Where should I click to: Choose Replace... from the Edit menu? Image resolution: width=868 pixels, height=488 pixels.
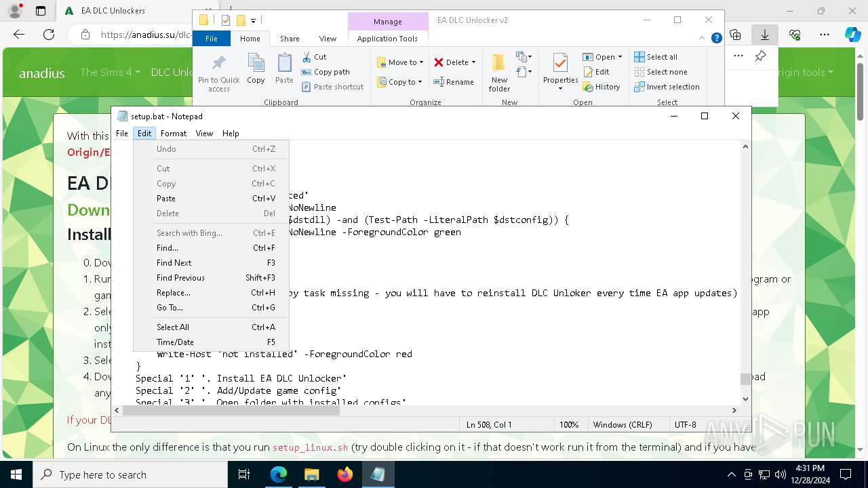(212, 293)
